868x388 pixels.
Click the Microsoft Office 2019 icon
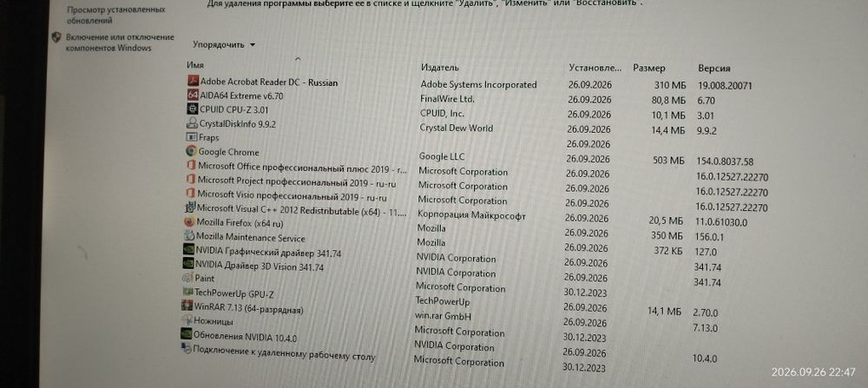coord(191,165)
